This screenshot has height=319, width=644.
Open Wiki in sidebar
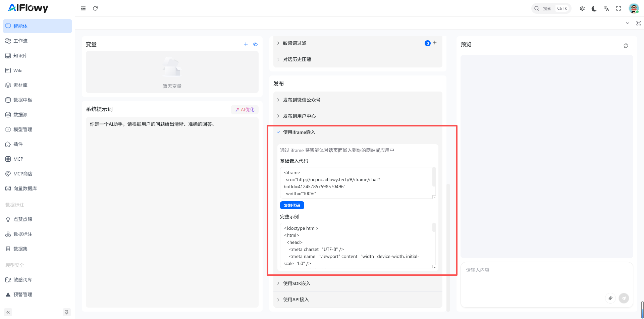coord(37,70)
